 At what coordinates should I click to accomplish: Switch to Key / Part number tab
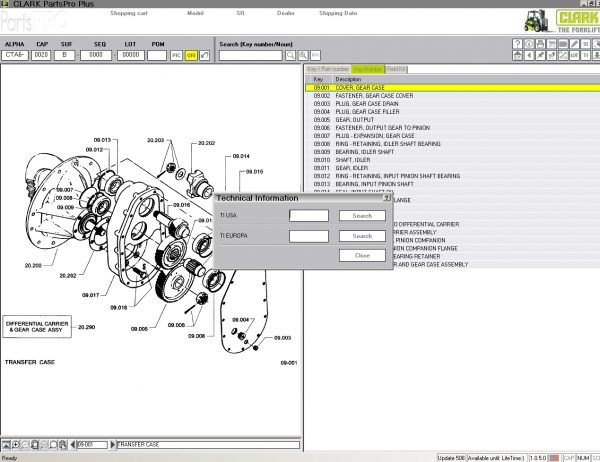coord(328,69)
